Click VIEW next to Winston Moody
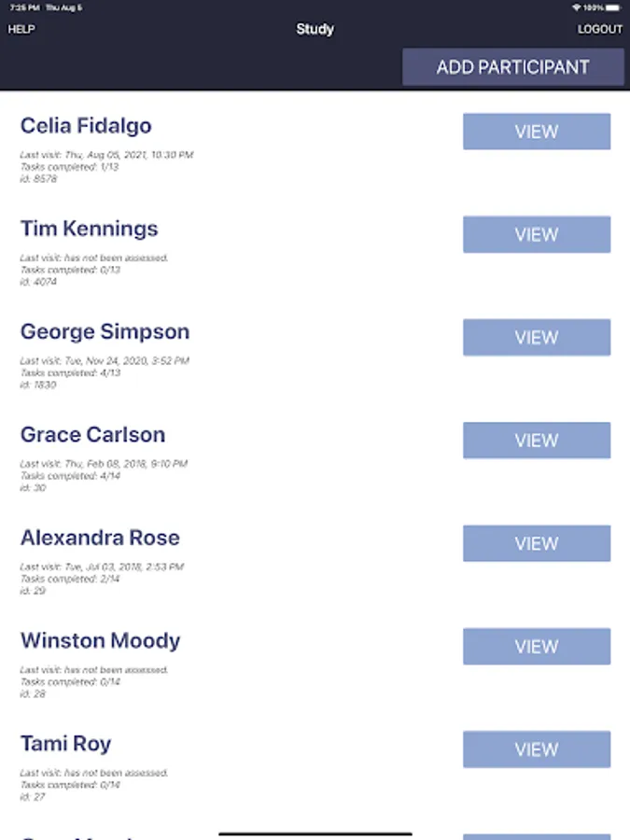630x840 pixels. pyautogui.click(x=537, y=647)
